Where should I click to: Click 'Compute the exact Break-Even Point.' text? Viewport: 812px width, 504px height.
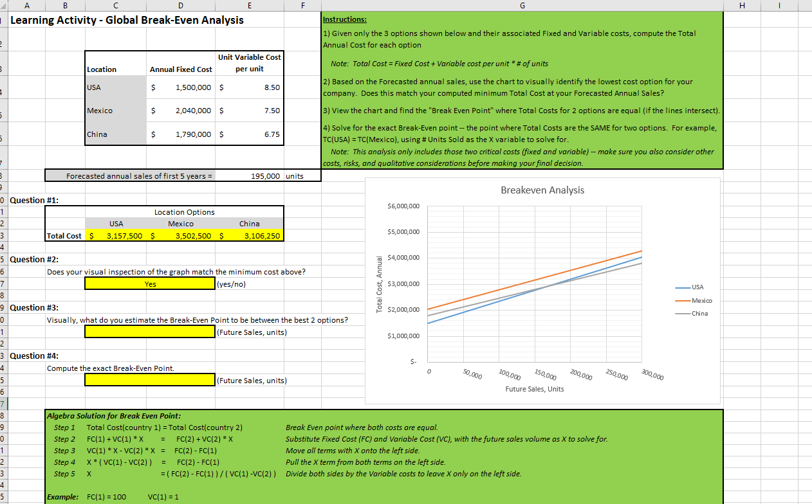111,368
